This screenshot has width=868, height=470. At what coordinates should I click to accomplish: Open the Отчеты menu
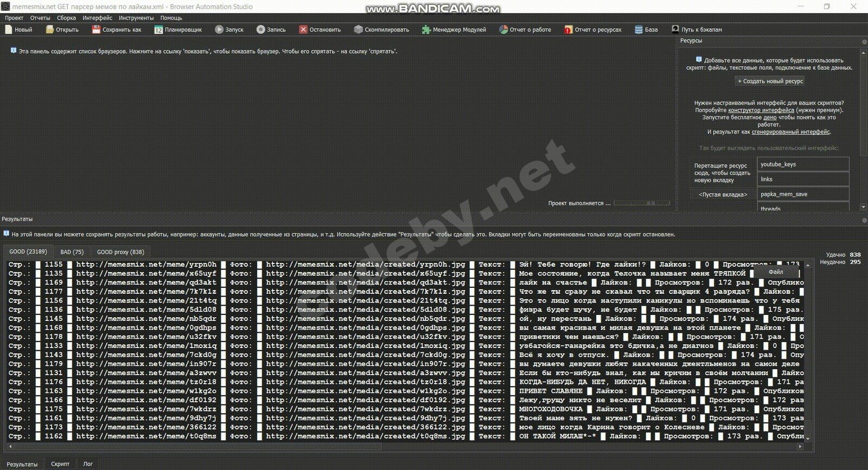[x=40, y=18]
